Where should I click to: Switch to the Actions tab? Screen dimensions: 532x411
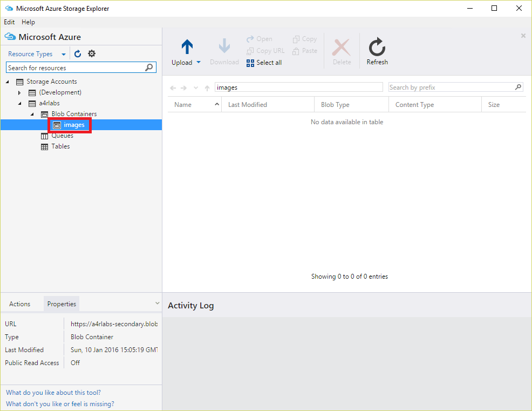20,304
